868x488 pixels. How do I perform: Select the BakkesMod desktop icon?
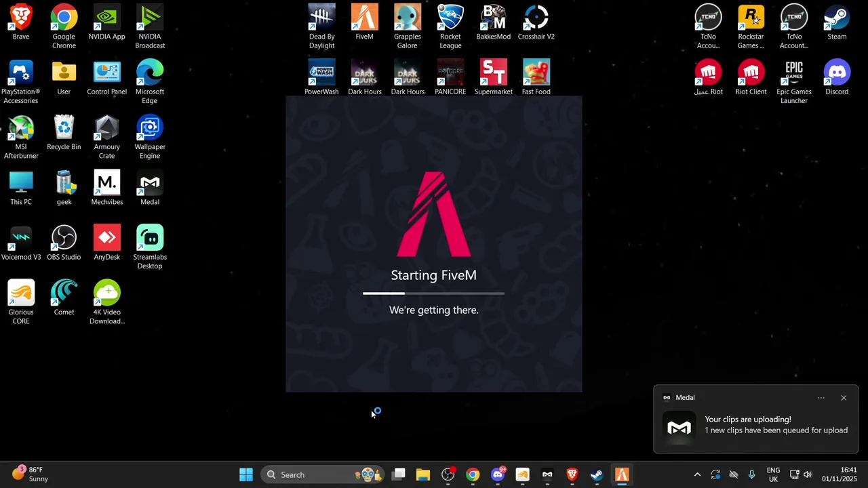coord(493,22)
